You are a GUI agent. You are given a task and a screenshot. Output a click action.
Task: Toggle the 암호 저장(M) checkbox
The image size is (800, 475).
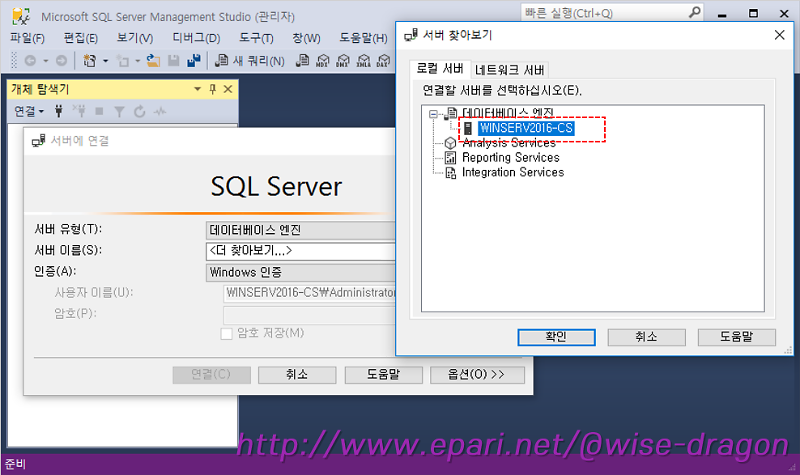(227, 334)
